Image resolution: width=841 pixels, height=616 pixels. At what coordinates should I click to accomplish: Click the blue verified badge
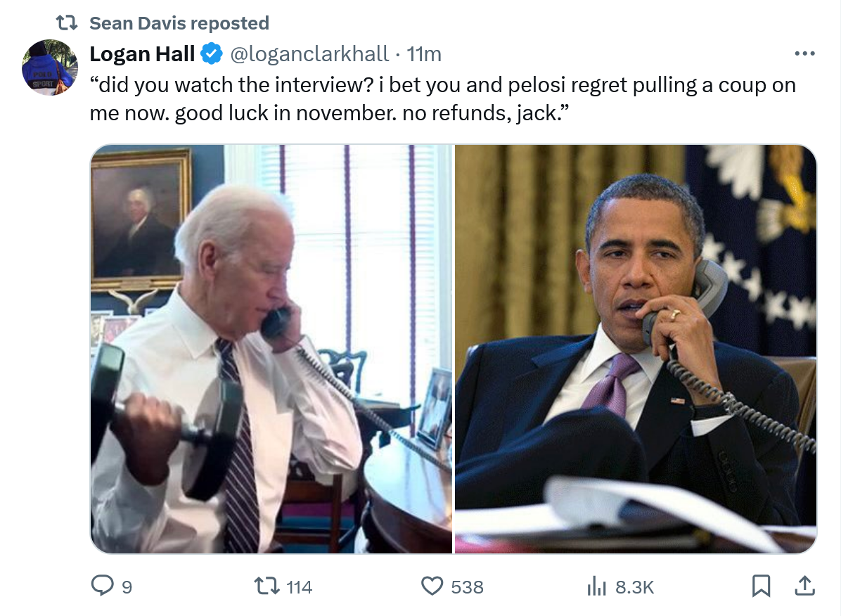coord(212,53)
